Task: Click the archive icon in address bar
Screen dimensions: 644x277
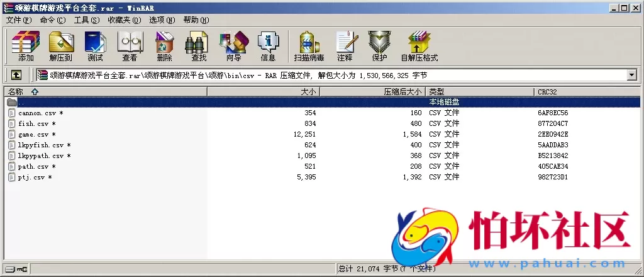Action: coord(42,75)
